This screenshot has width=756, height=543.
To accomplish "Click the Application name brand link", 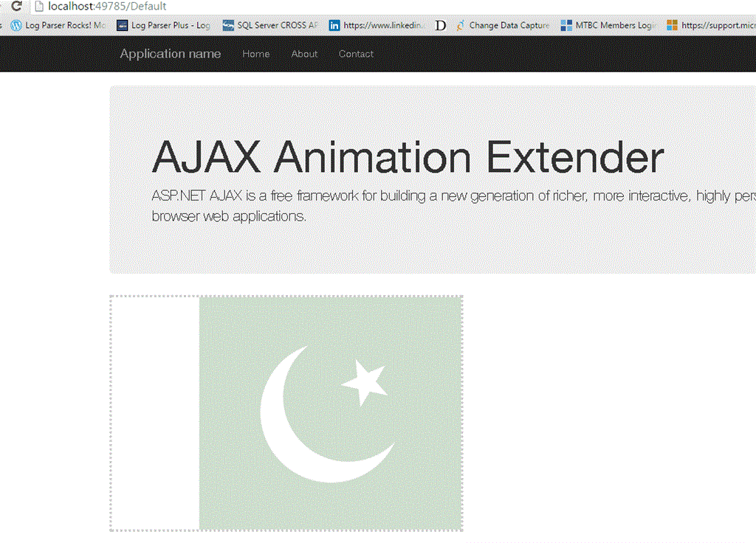I will tap(171, 54).
